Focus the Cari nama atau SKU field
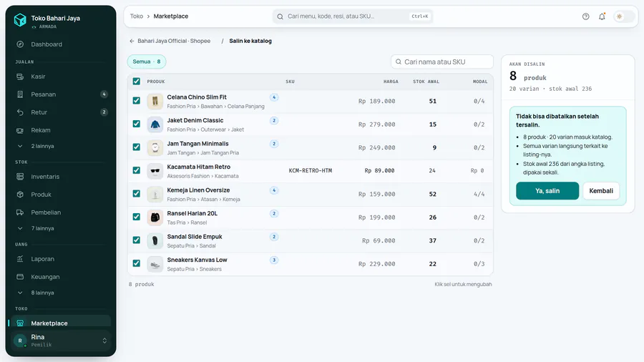 [x=442, y=62]
